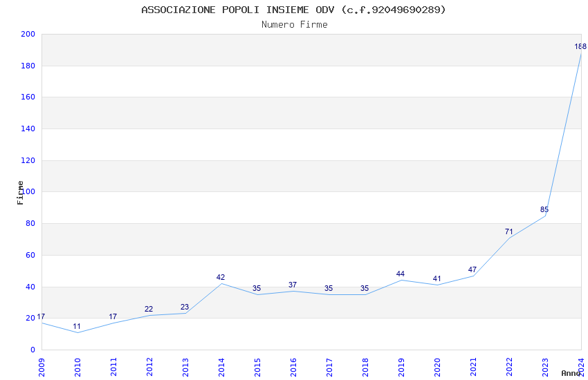Image resolution: width=588 pixels, height=380 pixels.
Task: Click the 200 y-axis value label
Action: coord(28,34)
